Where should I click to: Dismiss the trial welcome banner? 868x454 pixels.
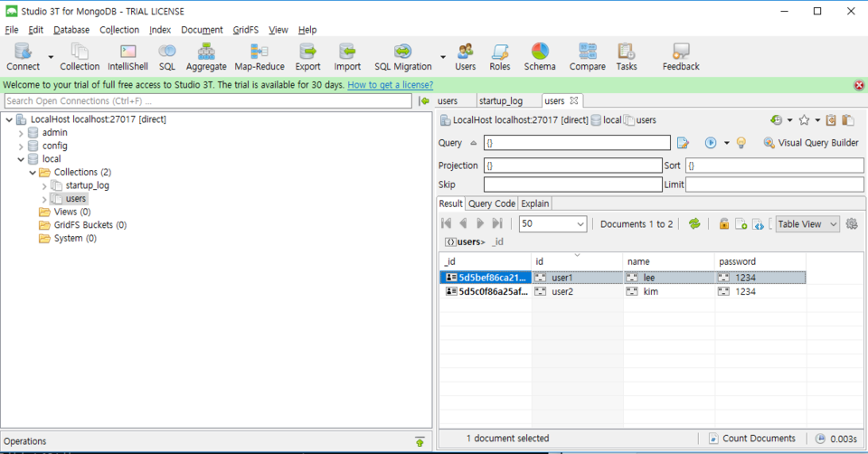[859, 85]
